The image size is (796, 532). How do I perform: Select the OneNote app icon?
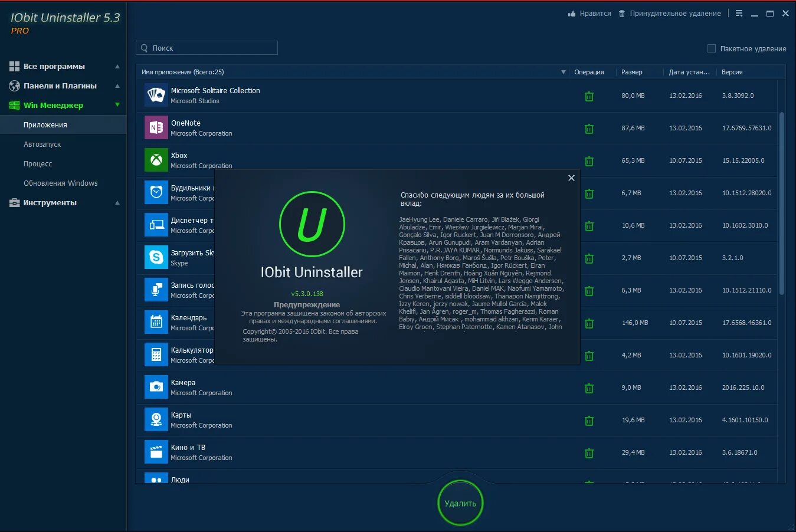(x=156, y=127)
